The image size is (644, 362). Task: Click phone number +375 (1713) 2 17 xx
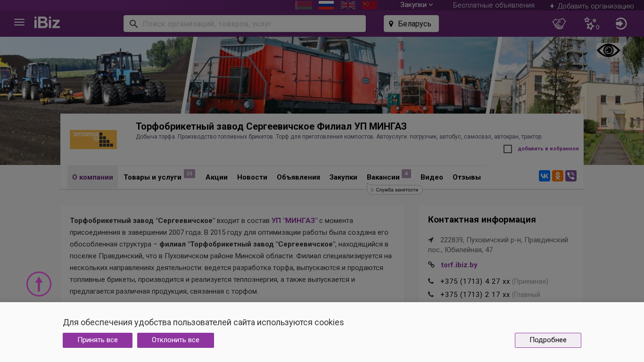click(475, 295)
